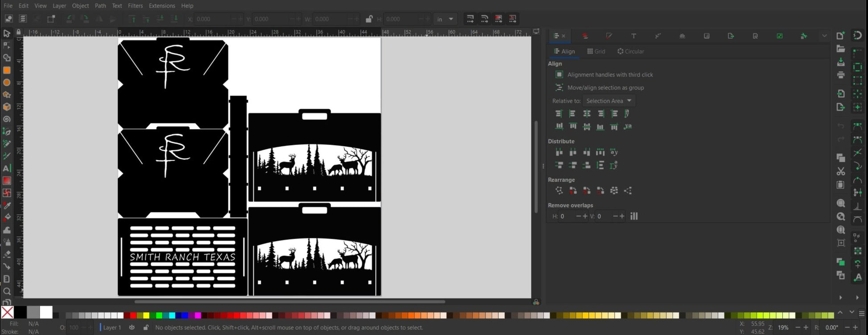Image resolution: width=868 pixels, height=335 pixels.
Task: Click the Remove overlaps apply button
Action: point(634,216)
